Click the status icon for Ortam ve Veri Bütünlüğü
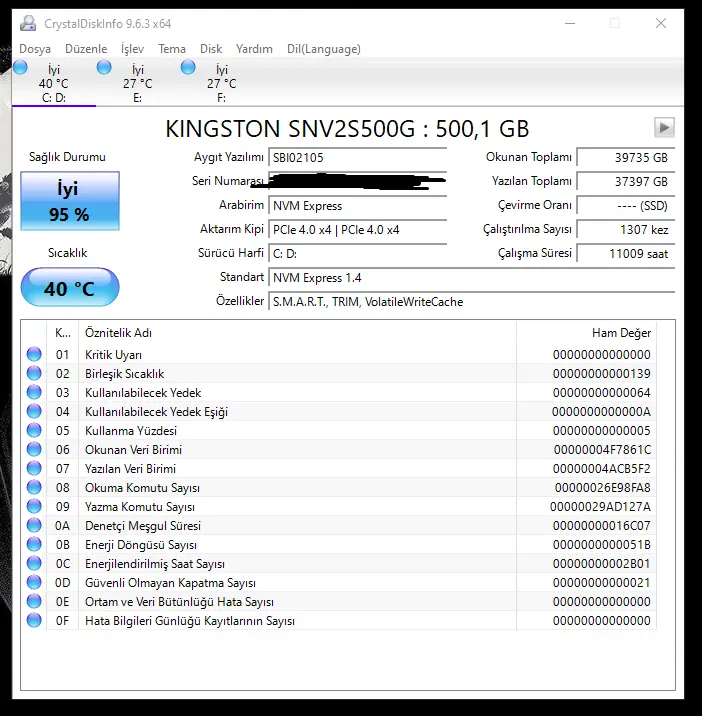This screenshot has height=716, width=702. pyautogui.click(x=34, y=601)
